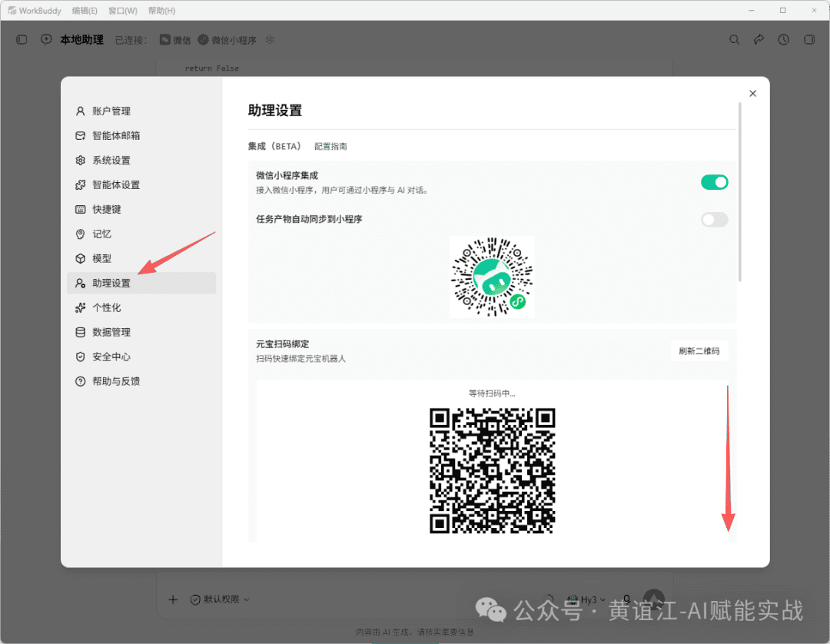Disable the 微信小程序集成 toggle
Image resolution: width=830 pixels, height=644 pixels.
(714, 182)
